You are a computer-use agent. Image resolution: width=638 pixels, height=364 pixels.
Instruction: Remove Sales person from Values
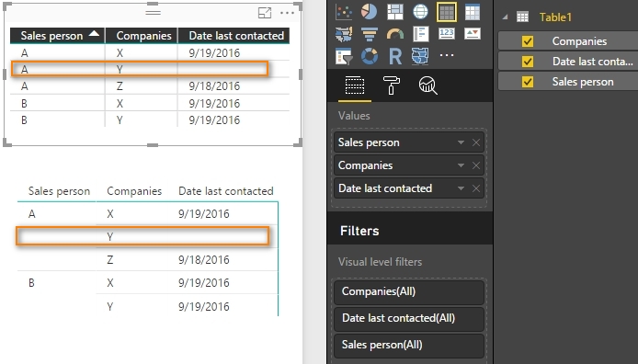pyautogui.click(x=476, y=142)
